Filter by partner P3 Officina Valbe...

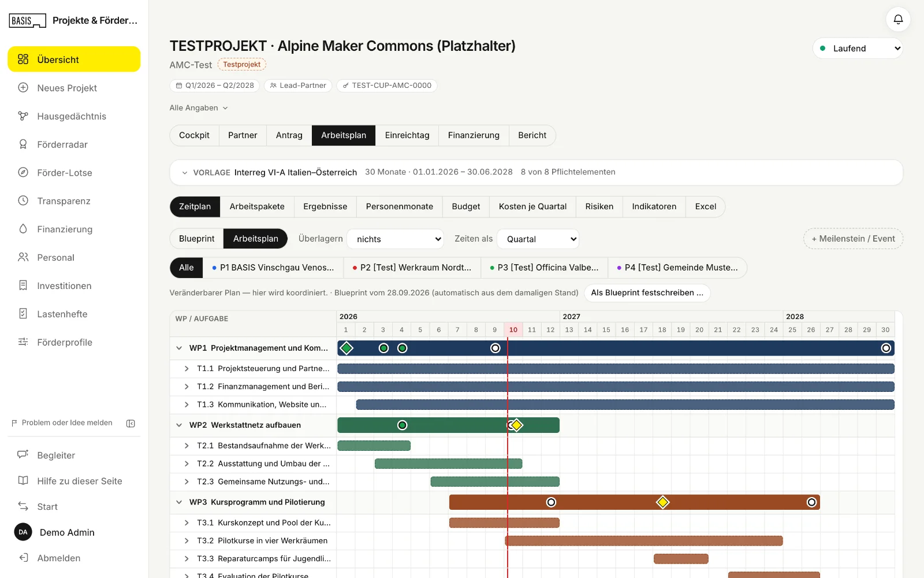545,268
